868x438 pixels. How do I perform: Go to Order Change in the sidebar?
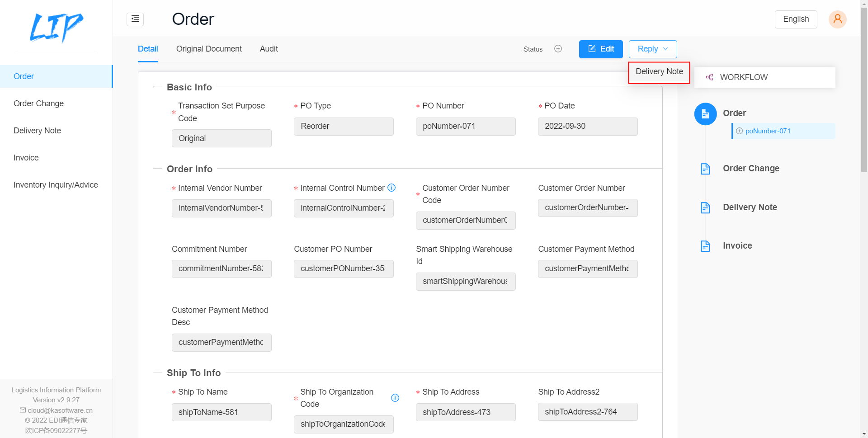(x=56, y=104)
